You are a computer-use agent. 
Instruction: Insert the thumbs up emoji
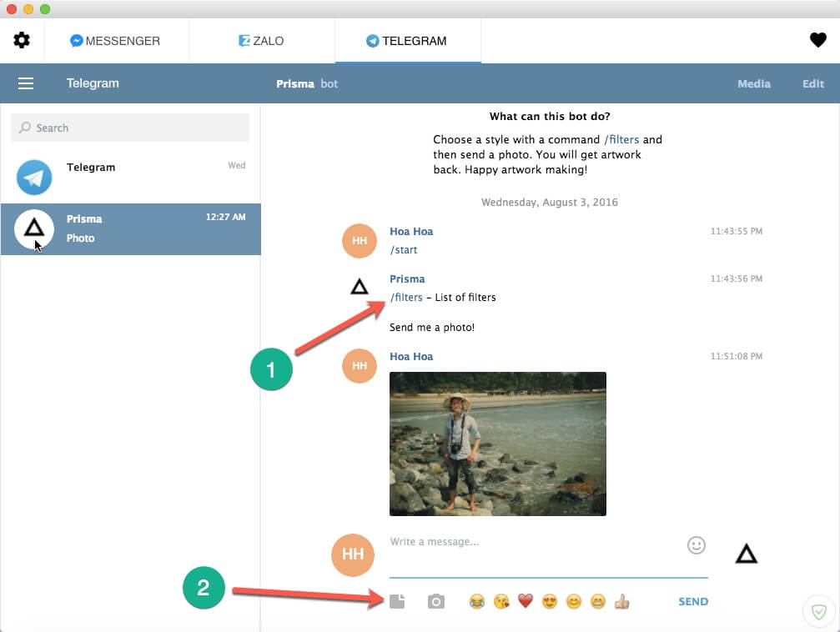[x=622, y=601]
